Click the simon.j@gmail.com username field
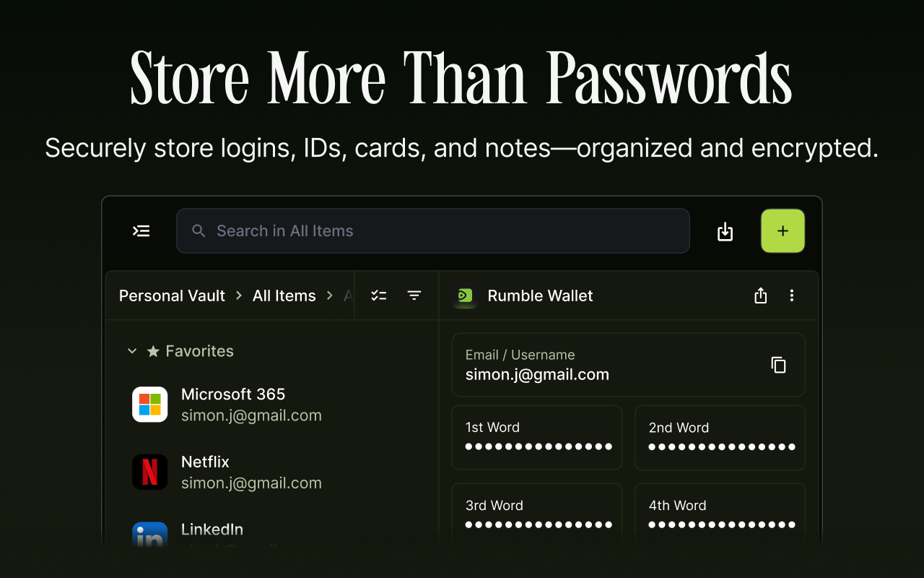 tap(628, 365)
